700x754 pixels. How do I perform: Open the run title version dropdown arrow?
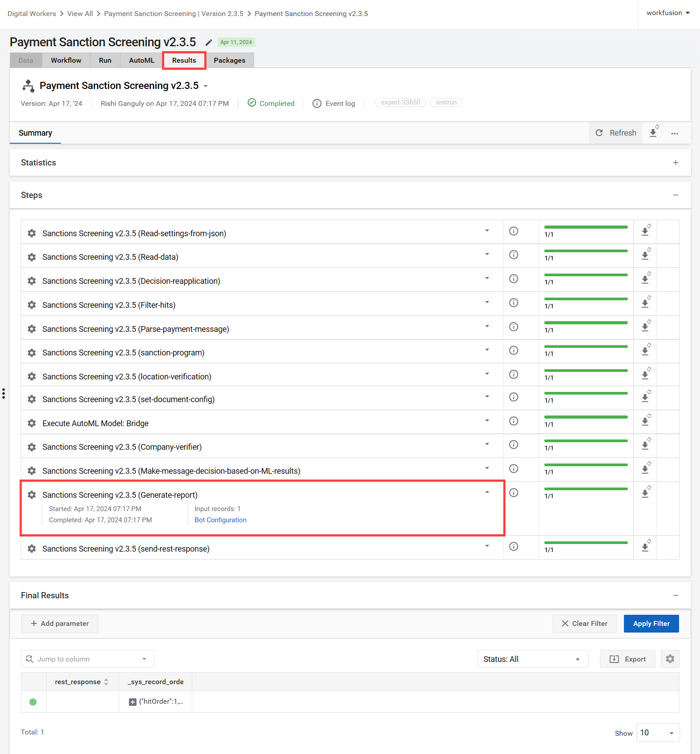click(x=206, y=86)
